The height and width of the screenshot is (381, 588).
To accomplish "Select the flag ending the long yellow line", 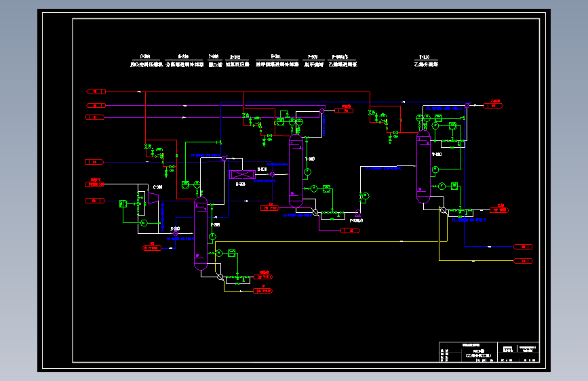I will pyautogui.click(x=523, y=261).
